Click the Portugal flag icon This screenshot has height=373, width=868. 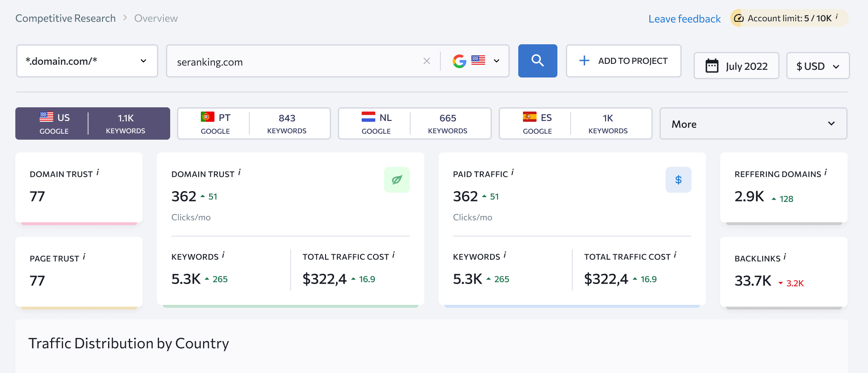click(x=208, y=117)
